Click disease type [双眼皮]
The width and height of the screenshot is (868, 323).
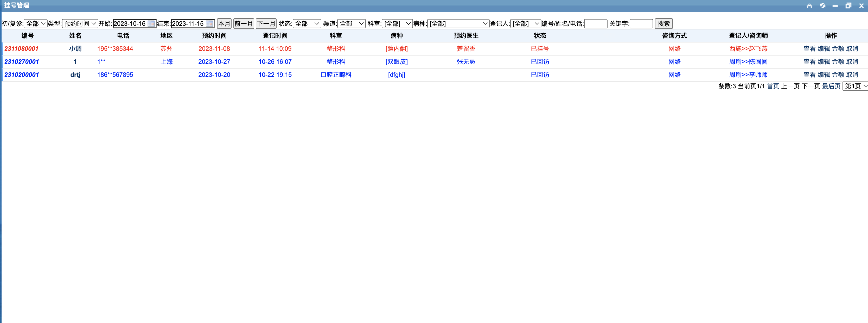click(397, 62)
